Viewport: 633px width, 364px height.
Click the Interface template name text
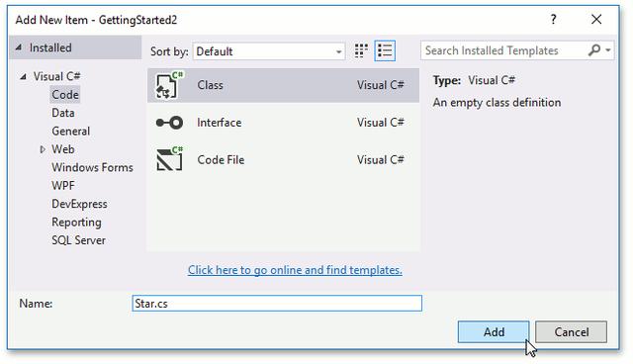220,123
